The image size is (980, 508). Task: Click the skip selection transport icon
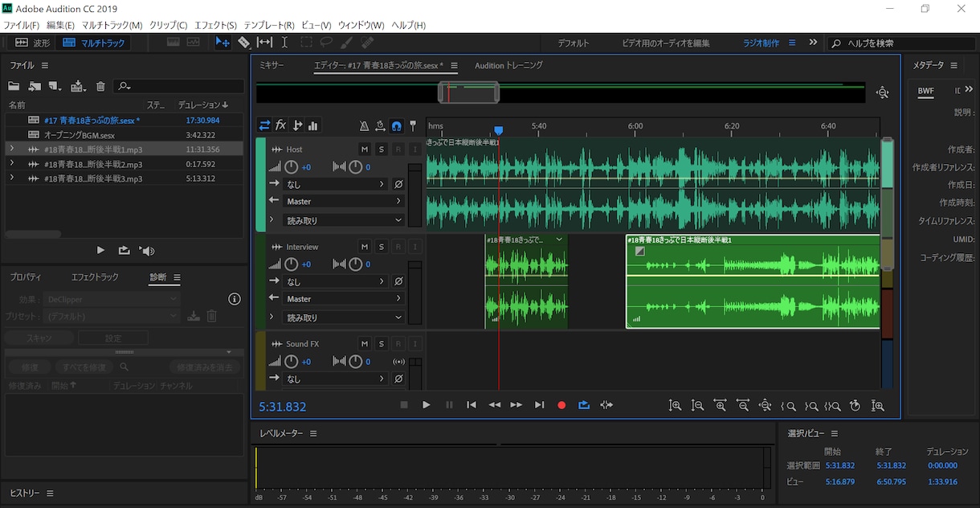click(606, 405)
